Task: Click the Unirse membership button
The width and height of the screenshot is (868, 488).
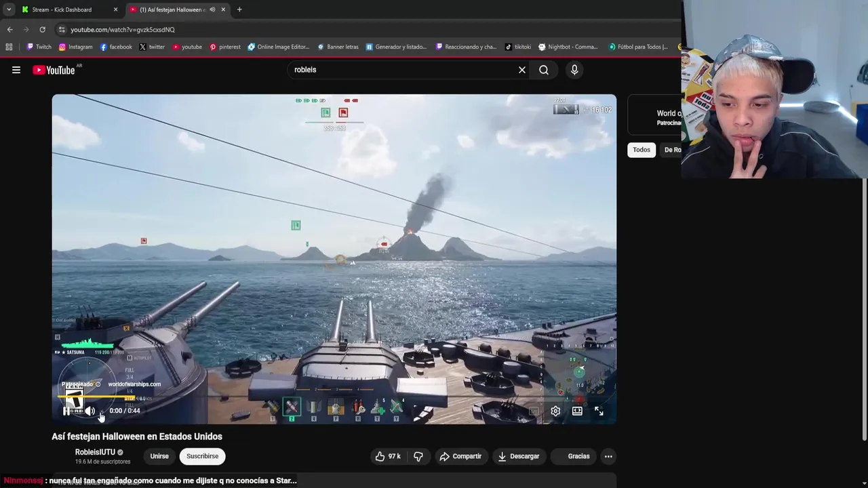Action: (159, 456)
